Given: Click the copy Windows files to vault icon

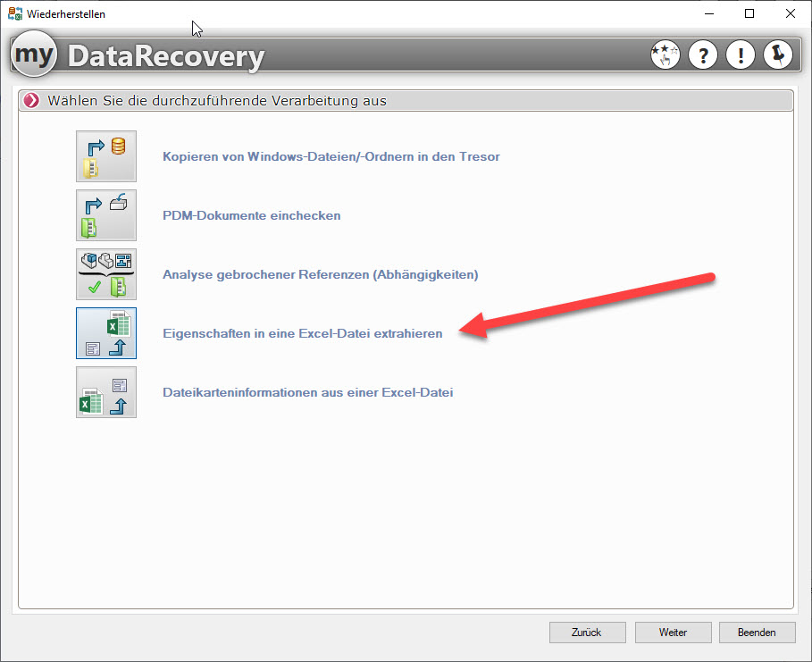Looking at the screenshot, I should pyautogui.click(x=106, y=156).
